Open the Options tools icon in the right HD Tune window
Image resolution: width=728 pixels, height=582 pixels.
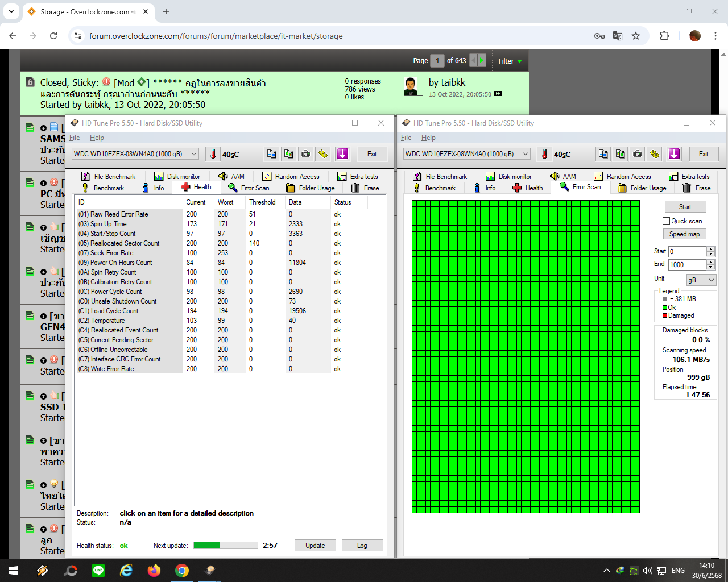click(x=655, y=154)
